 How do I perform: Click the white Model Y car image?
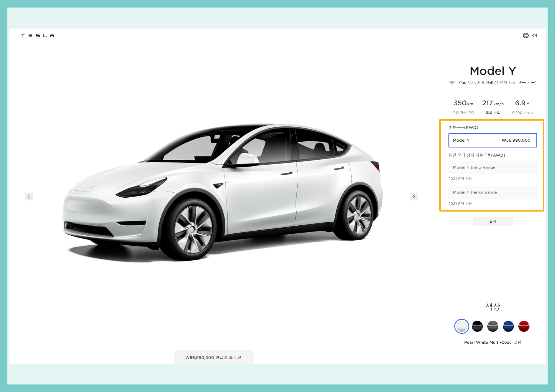click(222, 191)
